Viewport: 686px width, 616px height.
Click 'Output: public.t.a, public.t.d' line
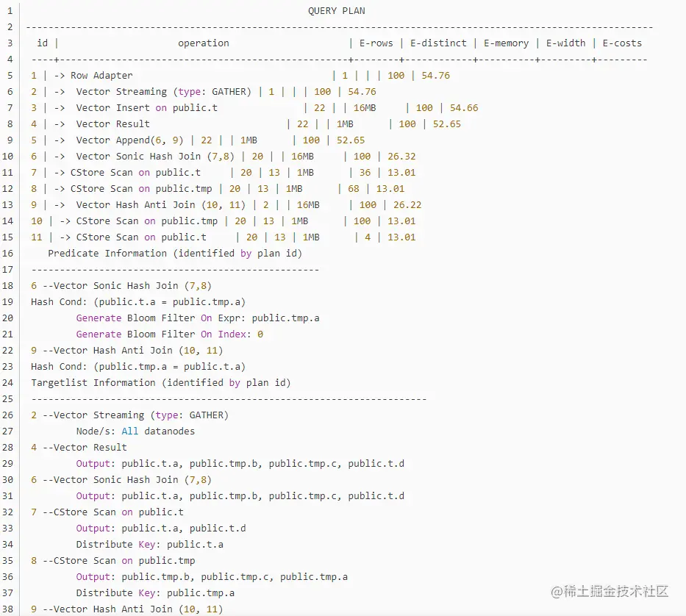click(161, 529)
